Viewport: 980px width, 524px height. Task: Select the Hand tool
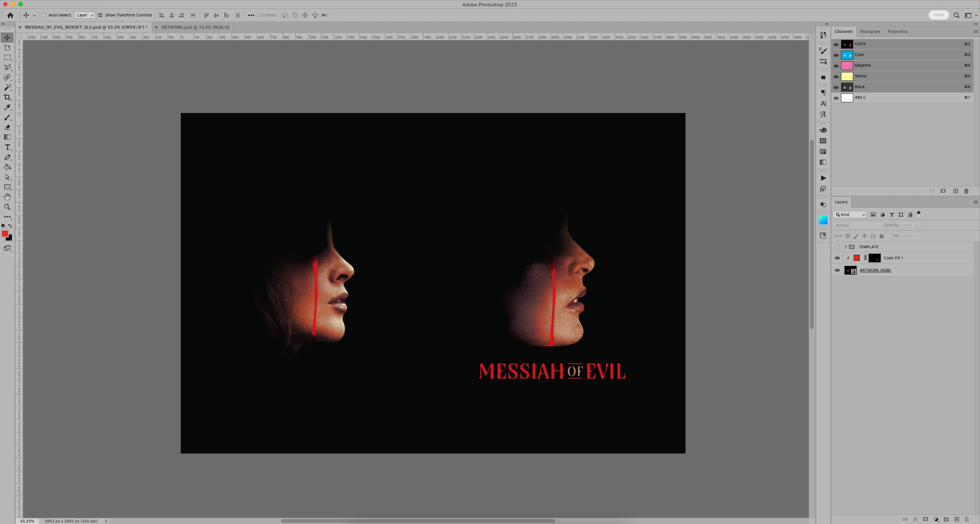tap(7, 197)
